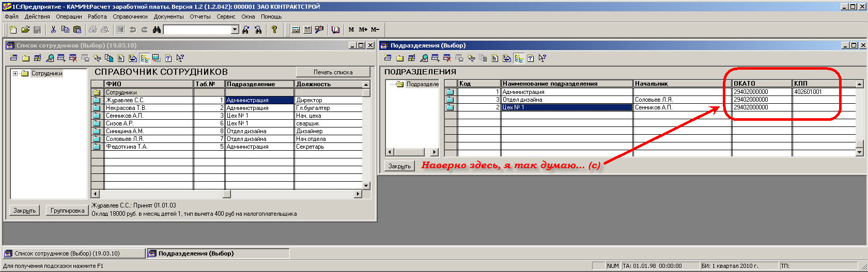Click the scissors Cut icon
Viewport: 868px width, 272px height.
(53, 30)
